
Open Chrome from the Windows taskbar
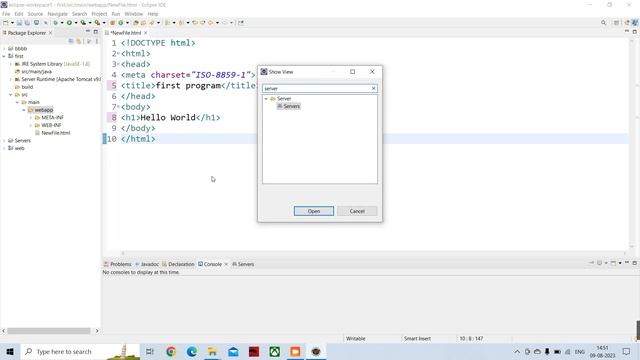tap(171, 351)
